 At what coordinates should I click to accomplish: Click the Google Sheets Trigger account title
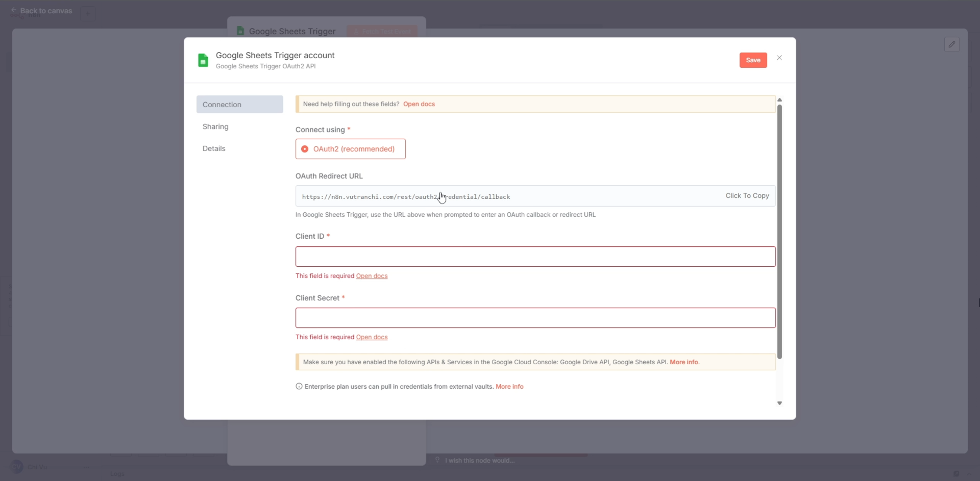coord(275,55)
